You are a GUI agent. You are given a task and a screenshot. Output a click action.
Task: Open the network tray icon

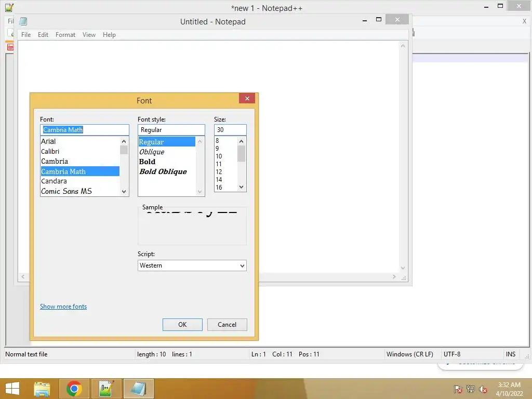tap(471, 389)
